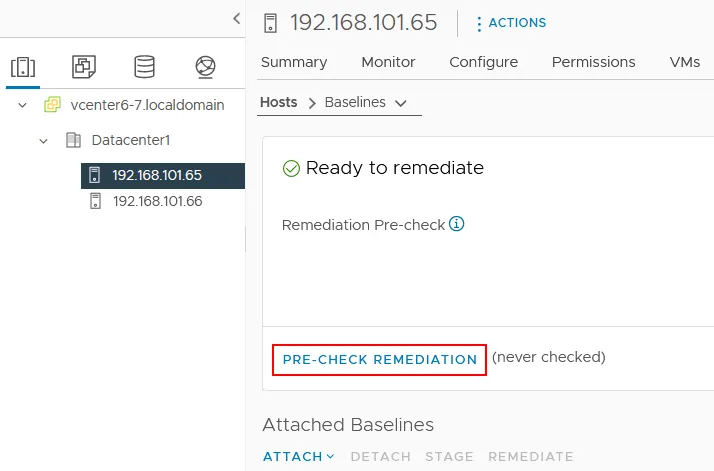Switch to VMs and Templates view icon

[x=84, y=67]
